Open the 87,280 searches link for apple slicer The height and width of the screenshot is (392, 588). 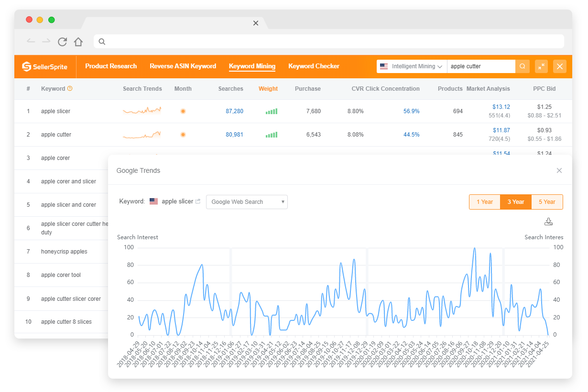click(234, 111)
